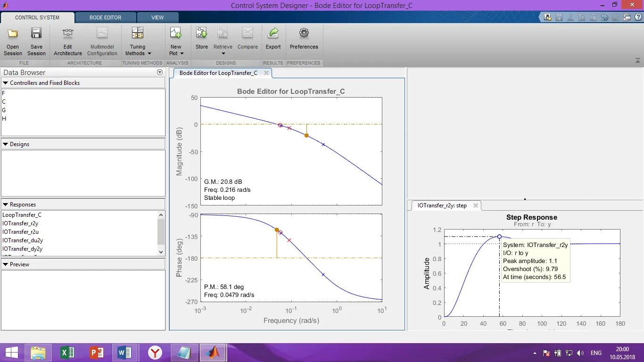
Task: Open Edit Architecture dialog
Action: 68,41
